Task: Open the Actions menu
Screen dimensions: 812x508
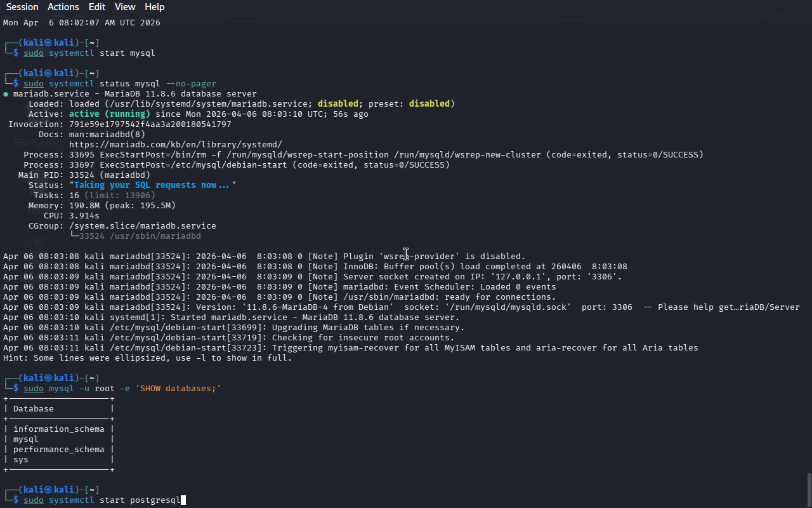Action: tap(63, 7)
